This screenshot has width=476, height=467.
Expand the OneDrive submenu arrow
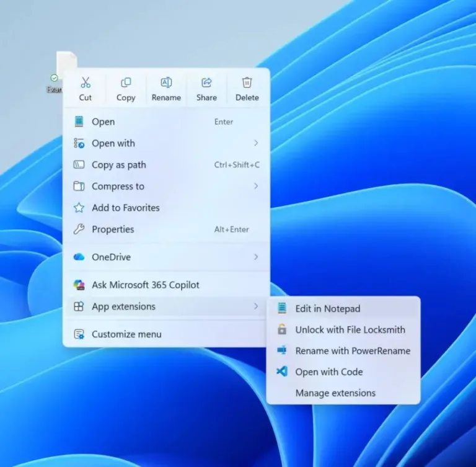click(256, 257)
